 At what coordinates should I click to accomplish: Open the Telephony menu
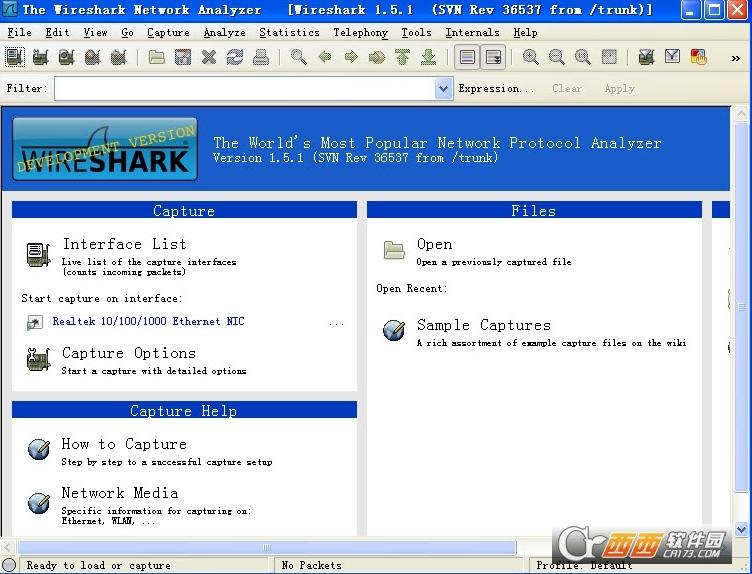[x=361, y=32]
